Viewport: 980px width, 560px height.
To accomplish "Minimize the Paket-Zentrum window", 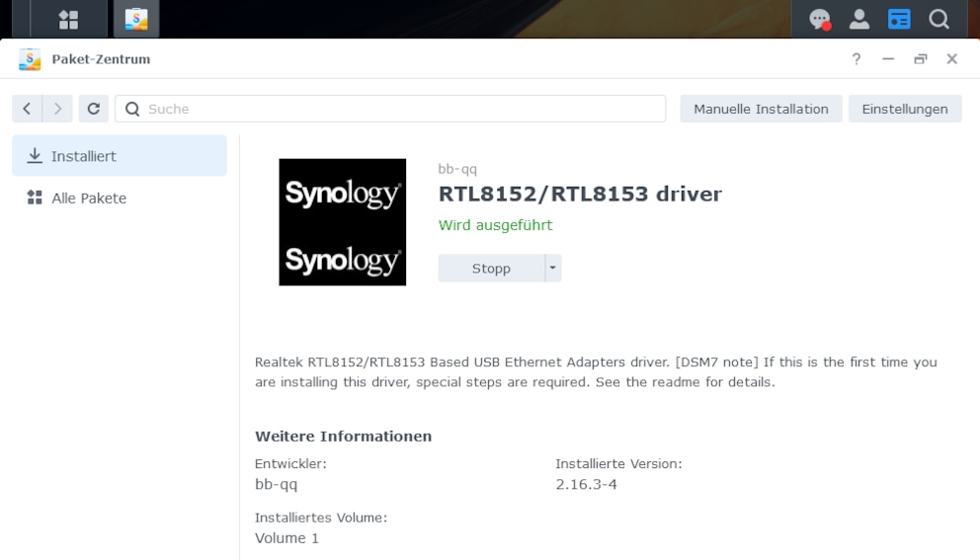I will pos(888,58).
